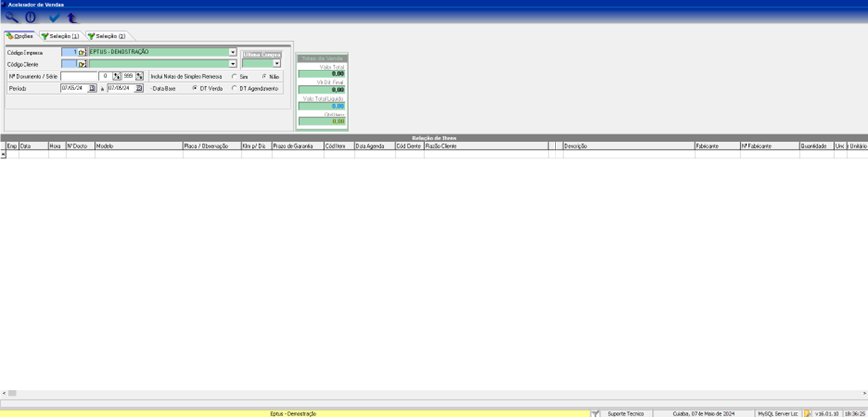Click the horizontal scrollbar under the grid

click(x=431, y=394)
